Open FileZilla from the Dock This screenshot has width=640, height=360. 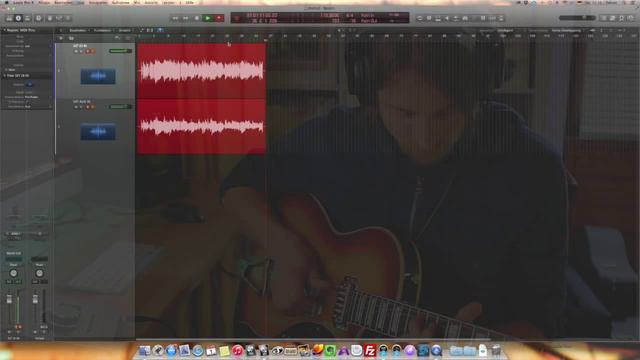coord(370,350)
